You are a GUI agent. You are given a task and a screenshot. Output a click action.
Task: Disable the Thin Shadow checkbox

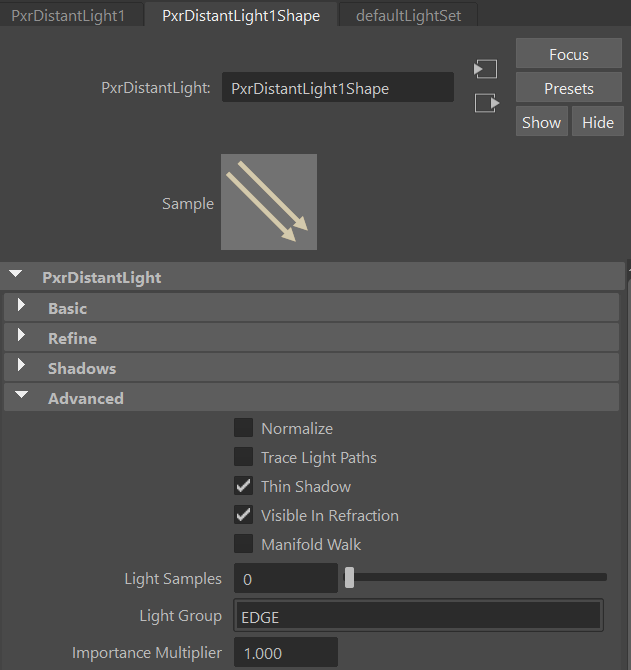244,486
